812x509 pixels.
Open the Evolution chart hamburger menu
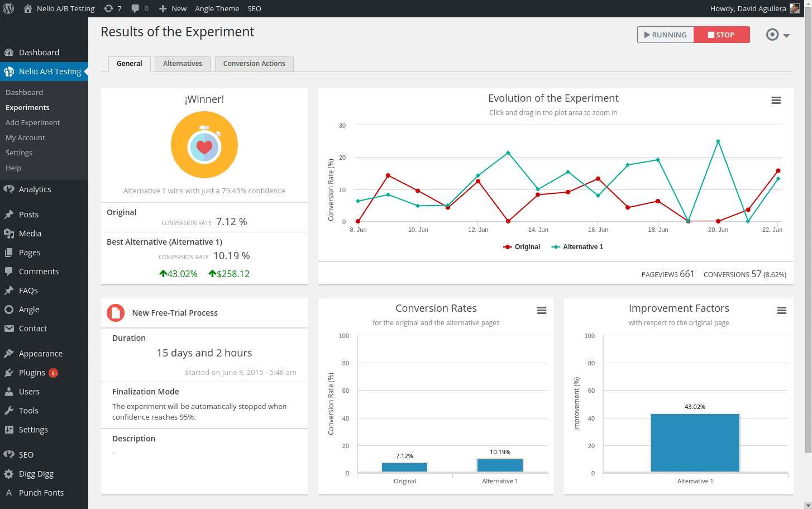[776, 101]
